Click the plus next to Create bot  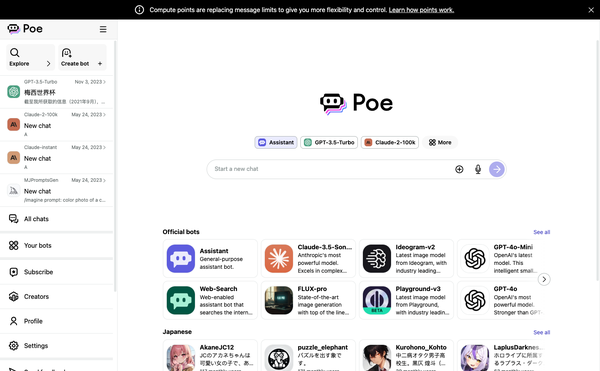(100, 63)
